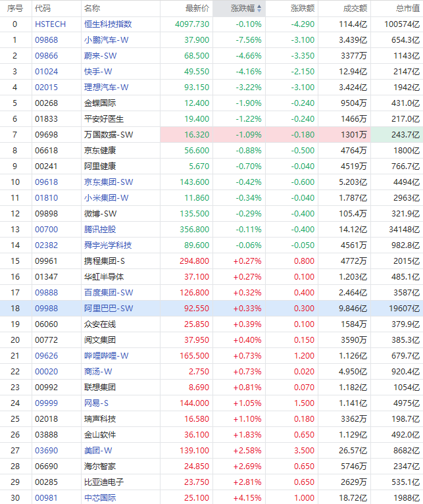The height and width of the screenshot is (504, 423).
Task: Select the 万国数据-SW row name
Action: click(x=109, y=134)
